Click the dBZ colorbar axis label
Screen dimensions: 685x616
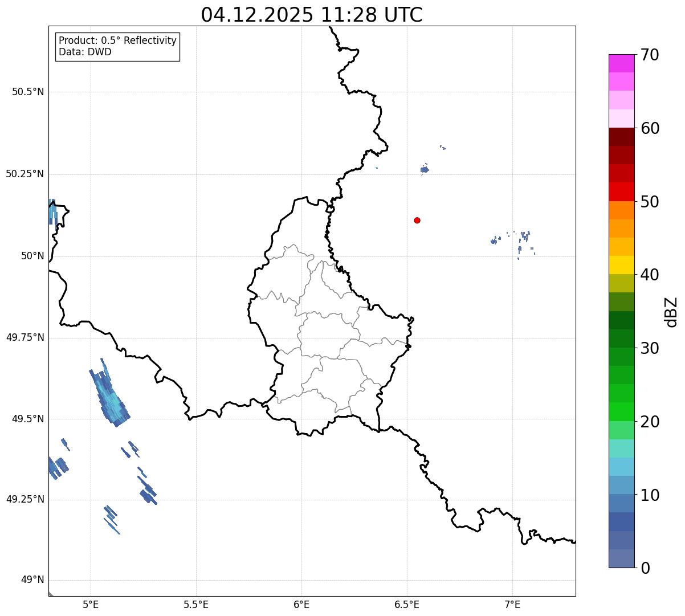click(x=671, y=312)
